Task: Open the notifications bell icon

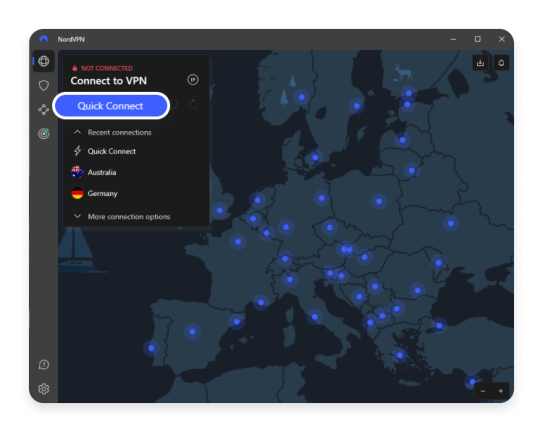Action: (501, 63)
